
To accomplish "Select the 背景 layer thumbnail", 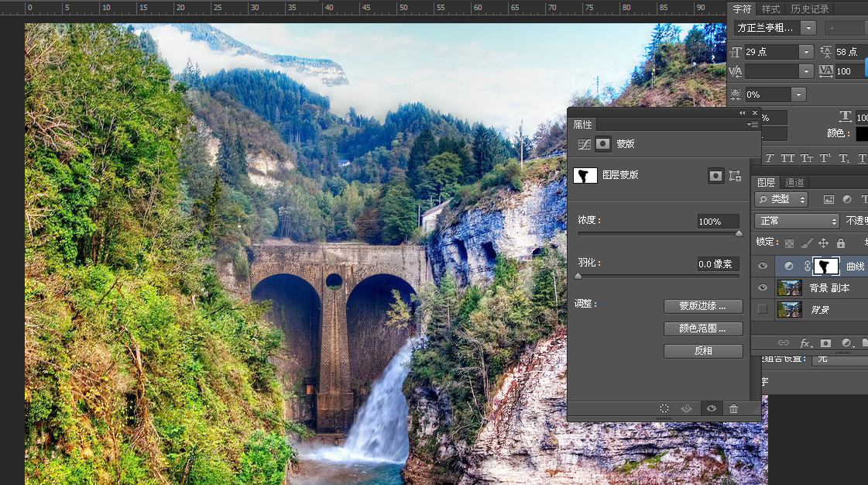I will (x=789, y=309).
